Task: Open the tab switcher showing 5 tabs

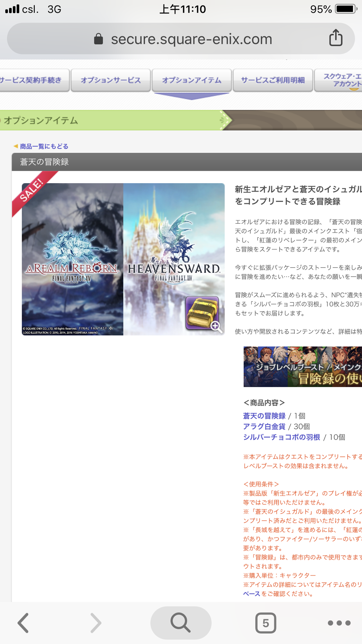Action: (266, 623)
